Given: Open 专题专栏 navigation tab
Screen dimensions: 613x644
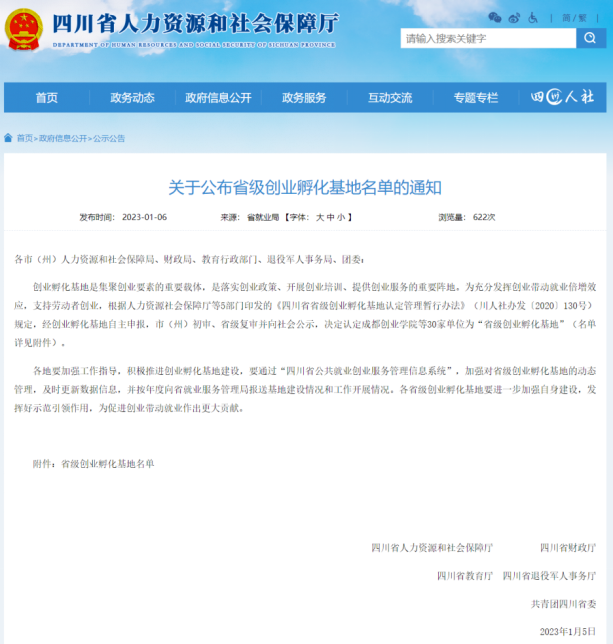Looking at the screenshot, I should (475, 98).
